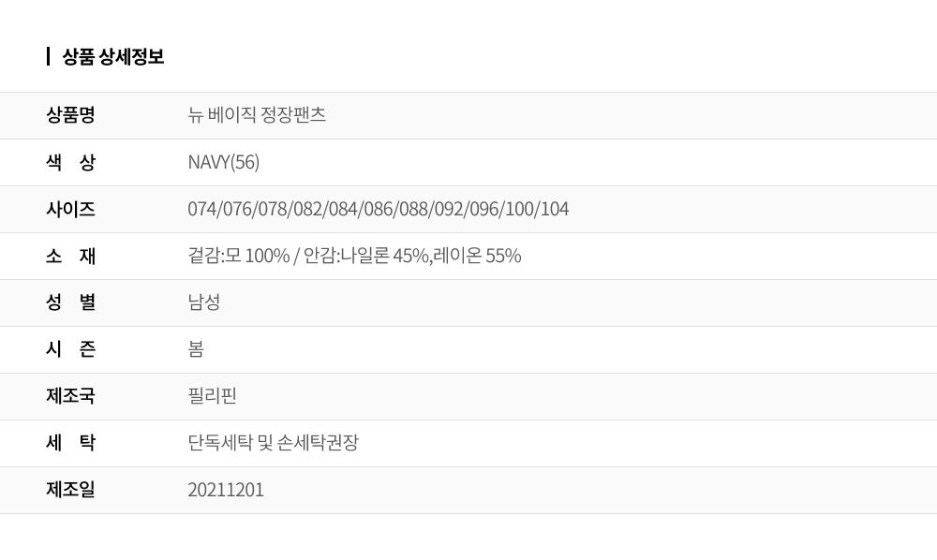The width and height of the screenshot is (937, 560).
Task: Click the material text 겉감:모 100%
Action: pyautogui.click(x=238, y=256)
